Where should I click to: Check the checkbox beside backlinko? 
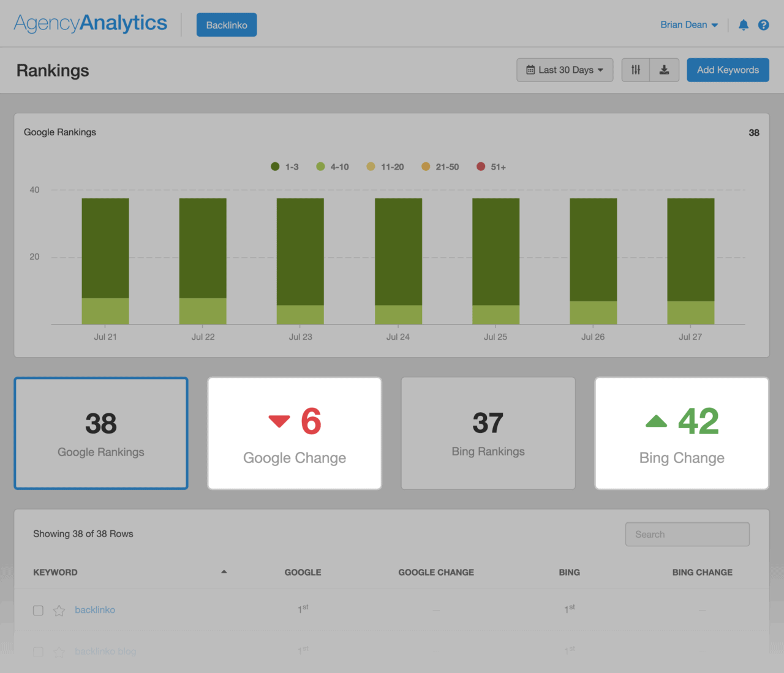pyautogui.click(x=38, y=610)
